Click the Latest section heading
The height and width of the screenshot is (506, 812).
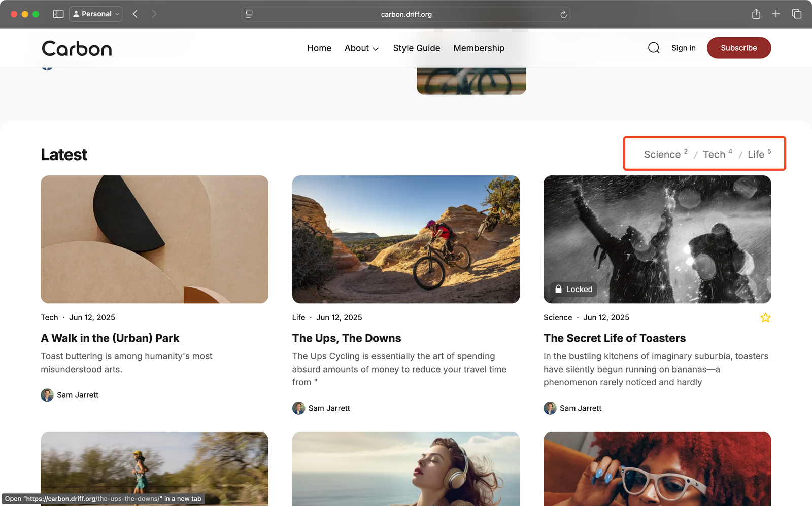64,154
